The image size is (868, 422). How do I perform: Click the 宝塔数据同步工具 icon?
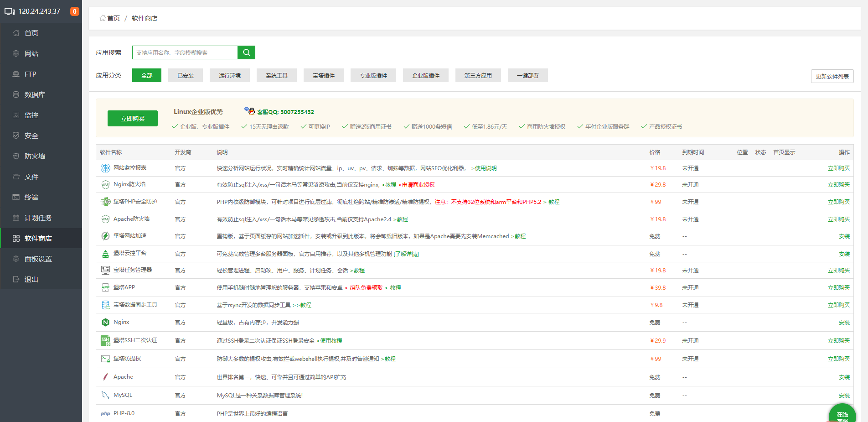[105, 305]
